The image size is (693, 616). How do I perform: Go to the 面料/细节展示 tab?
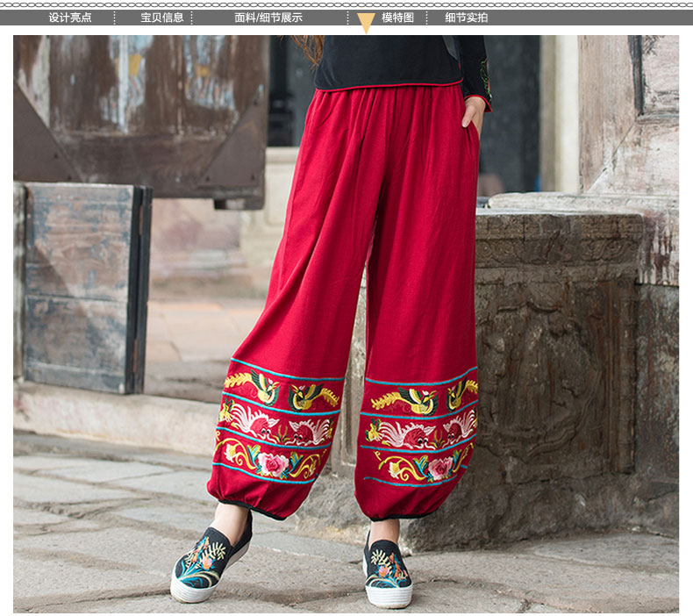[268, 18]
